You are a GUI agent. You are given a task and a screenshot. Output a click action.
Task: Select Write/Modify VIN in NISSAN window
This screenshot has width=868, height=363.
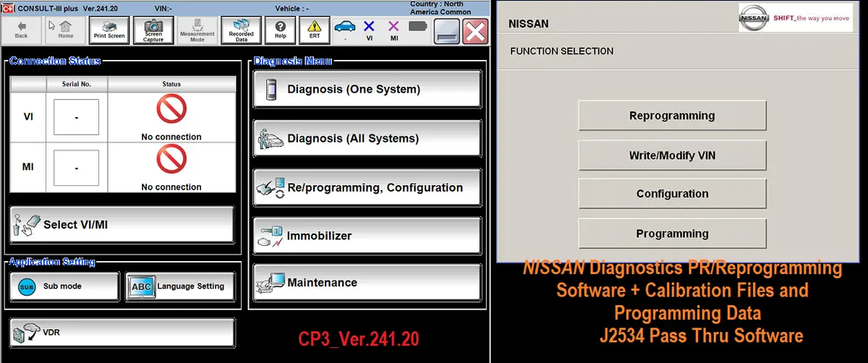(x=672, y=155)
